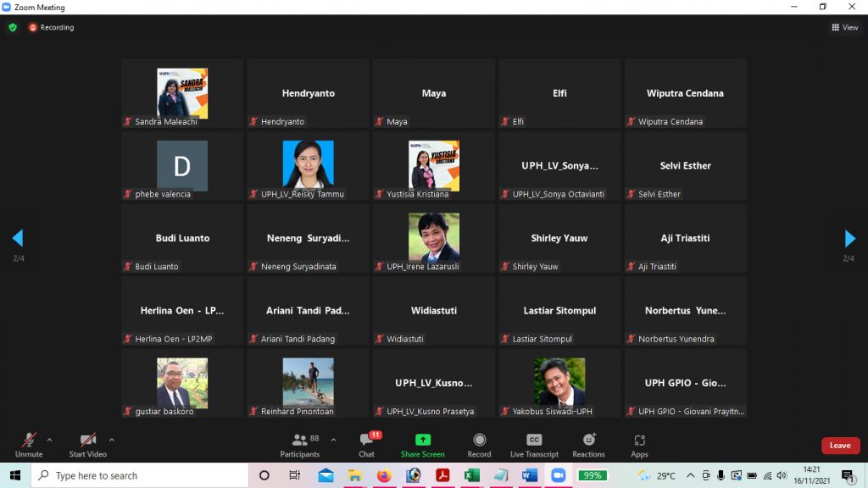The height and width of the screenshot is (488, 868).
Task: Open the Chat panel
Action: pyautogui.click(x=366, y=444)
